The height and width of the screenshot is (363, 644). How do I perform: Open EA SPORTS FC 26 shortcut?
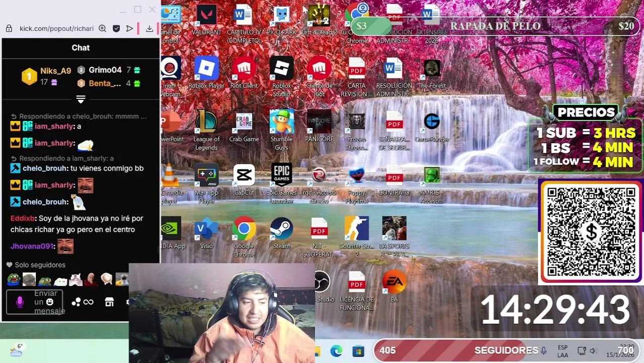pyautogui.click(x=394, y=237)
